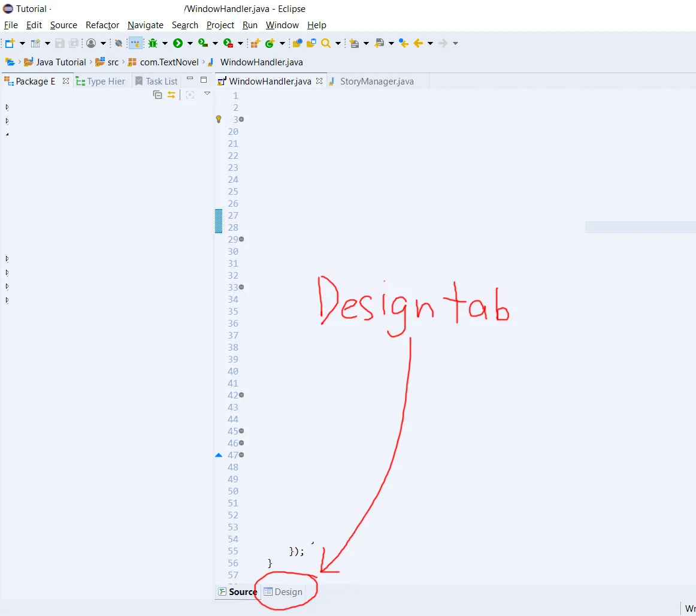Minimize the Package Explorer view
Image resolution: width=696 pixels, height=616 pixels.
[190, 79]
